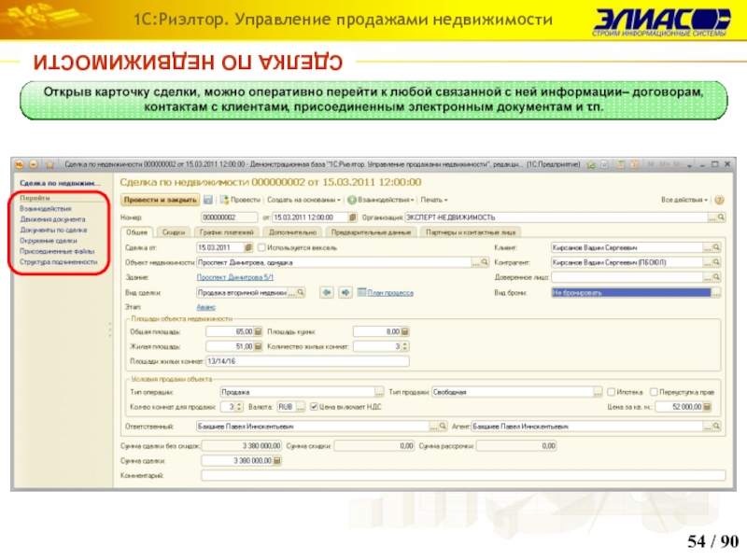The height and width of the screenshot is (560, 747).
Task: Click the ellipsis select button of Вид брони field
Action: [716, 293]
